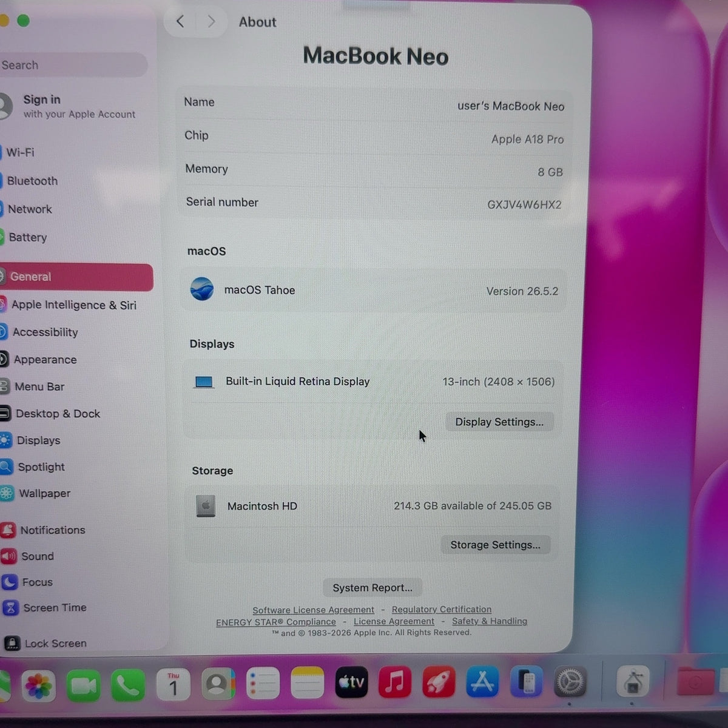The image size is (728, 728).
Task: Click the red rocket icon in the Dock
Action: [439, 682]
